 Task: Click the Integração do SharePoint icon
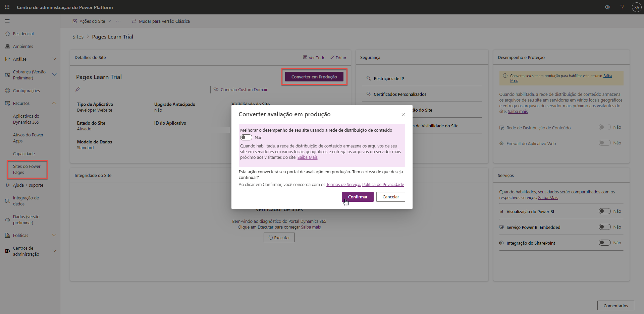tap(501, 243)
